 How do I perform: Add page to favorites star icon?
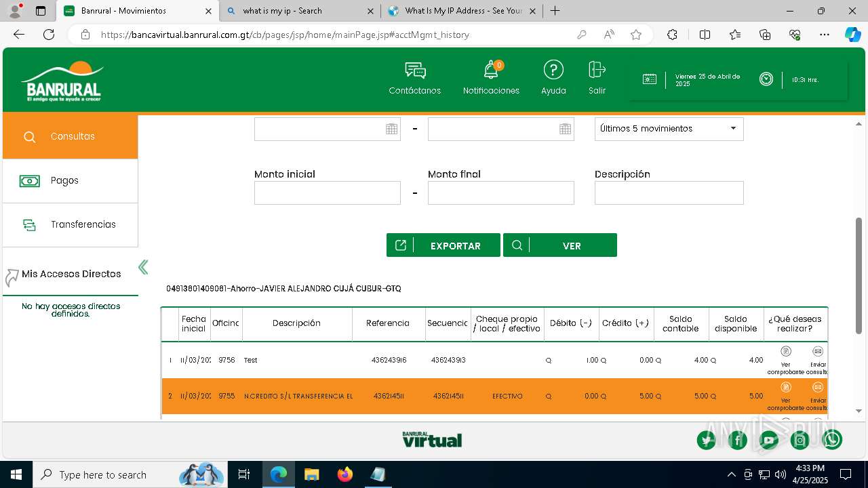point(636,35)
